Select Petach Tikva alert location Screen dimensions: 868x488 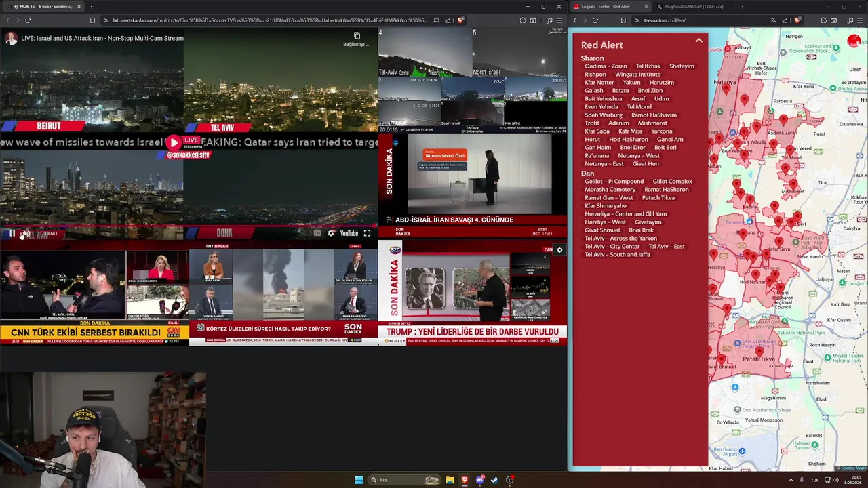click(x=658, y=198)
